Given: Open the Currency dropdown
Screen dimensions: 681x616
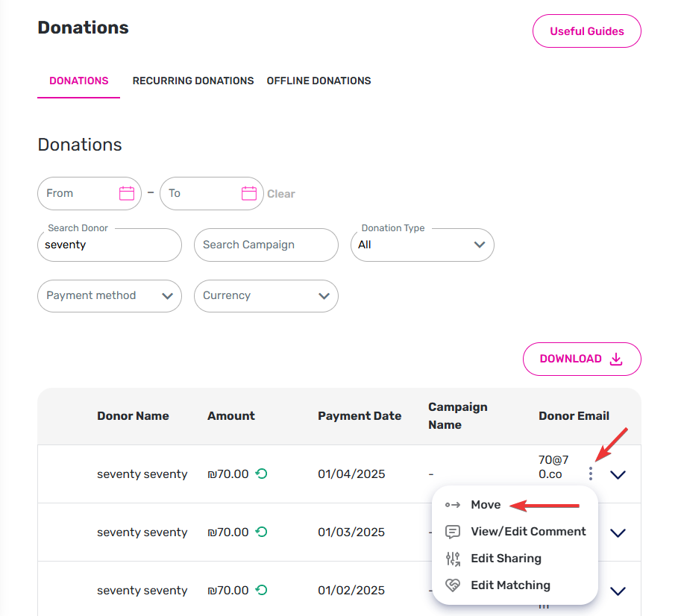Looking at the screenshot, I should coord(266,295).
